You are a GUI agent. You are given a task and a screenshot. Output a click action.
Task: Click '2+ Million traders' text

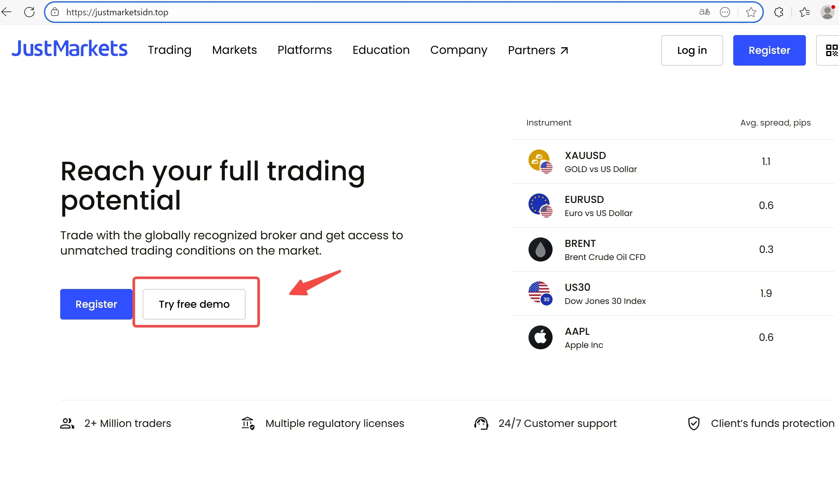(x=128, y=423)
